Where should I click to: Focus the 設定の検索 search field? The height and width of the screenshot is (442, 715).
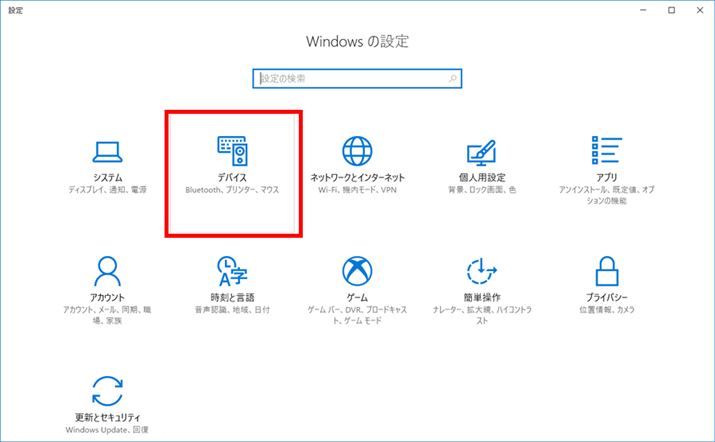[357, 78]
